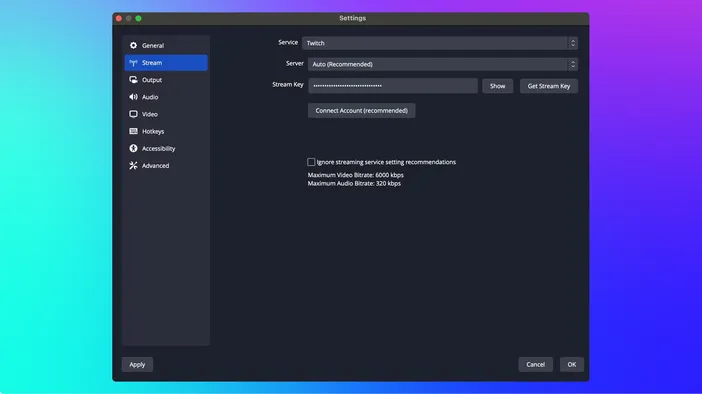Click the Stream antenna icon
Image resolution: width=702 pixels, height=394 pixels.
click(x=133, y=63)
